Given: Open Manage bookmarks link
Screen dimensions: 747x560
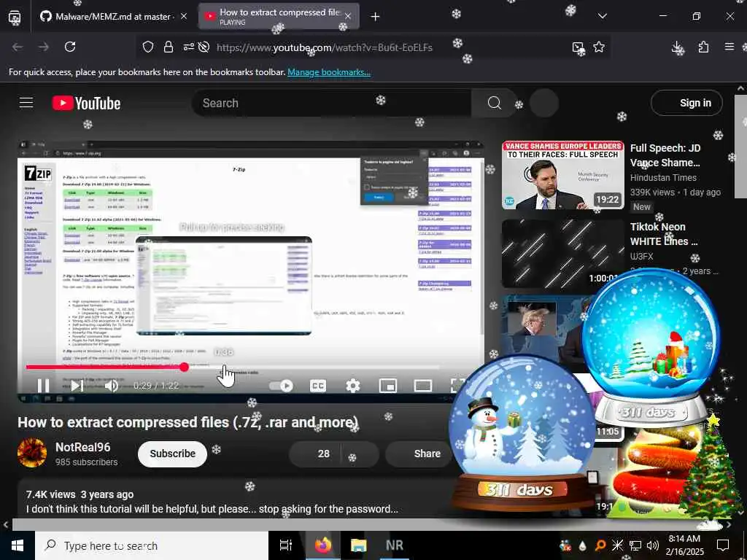Looking at the screenshot, I should click(x=329, y=72).
